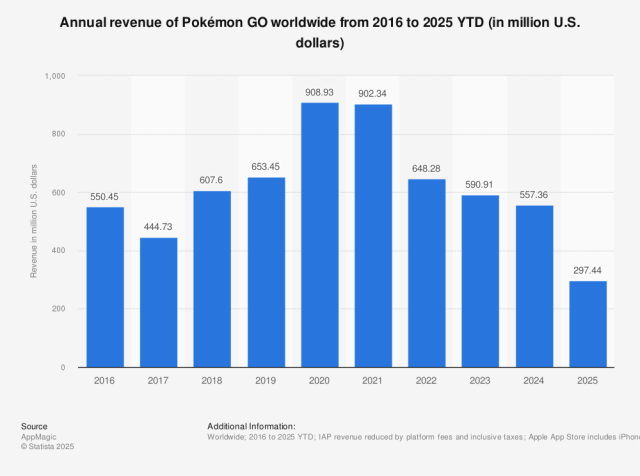Click the 550.45 data label
This screenshot has height=476, width=640.
click(x=104, y=197)
